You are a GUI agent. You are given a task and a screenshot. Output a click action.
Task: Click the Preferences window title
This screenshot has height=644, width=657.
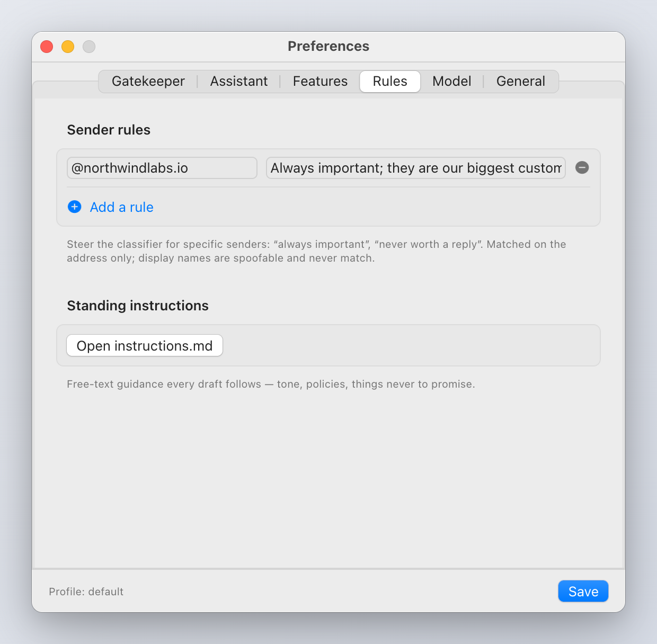click(328, 46)
